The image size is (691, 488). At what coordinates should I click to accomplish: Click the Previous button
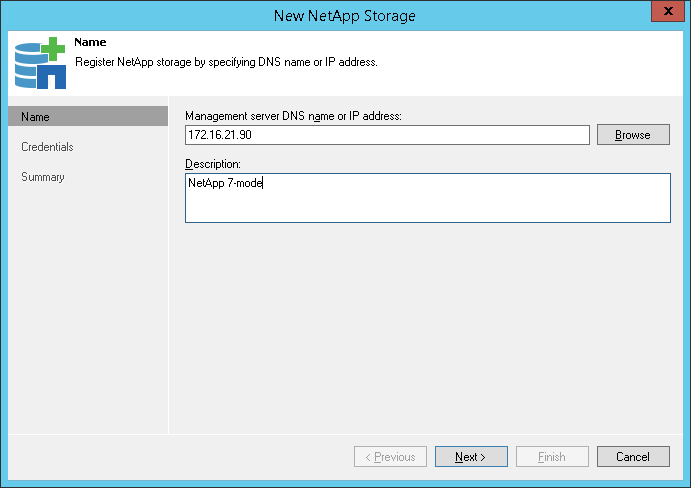tap(390, 457)
